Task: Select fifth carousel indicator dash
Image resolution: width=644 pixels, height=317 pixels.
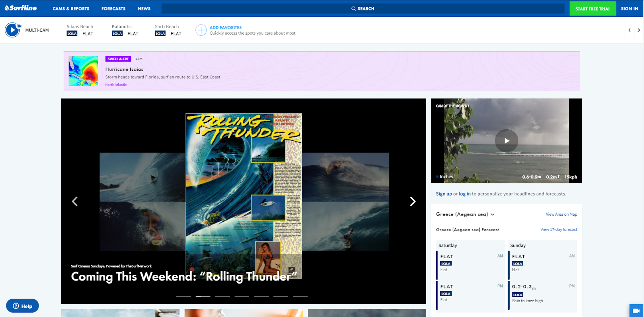Action: click(x=261, y=296)
